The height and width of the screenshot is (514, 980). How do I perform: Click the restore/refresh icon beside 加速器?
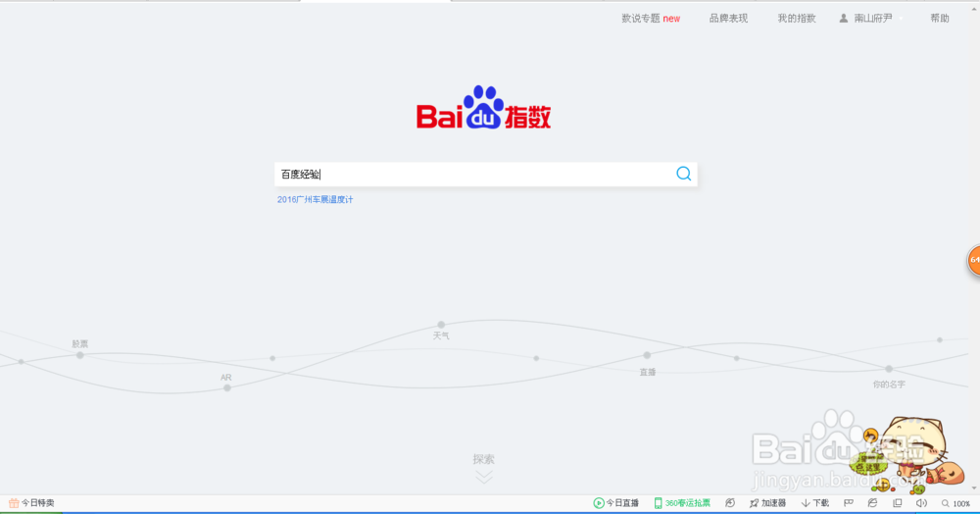(x=730, y=503)
